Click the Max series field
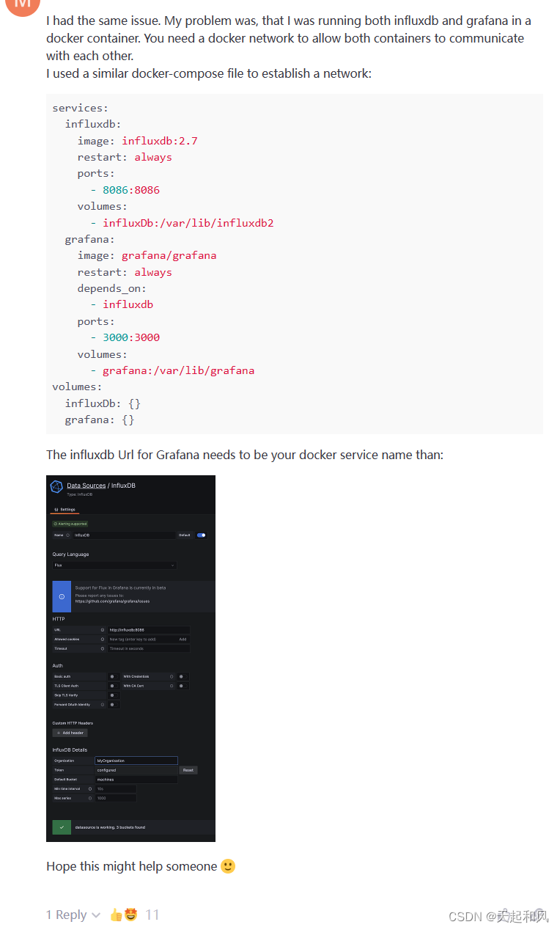The image size is (560, 930). coord(116,798)
